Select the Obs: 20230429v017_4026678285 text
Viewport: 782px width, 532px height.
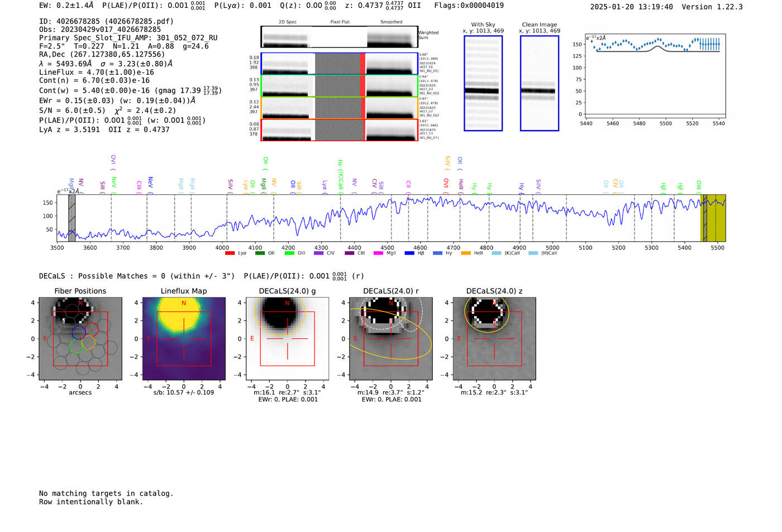click(x=100, y=30)
